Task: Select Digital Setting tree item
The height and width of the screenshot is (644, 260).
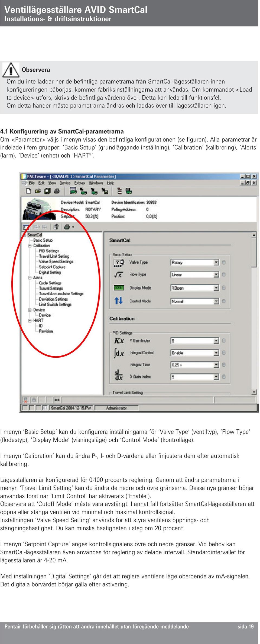Action: 50,273
